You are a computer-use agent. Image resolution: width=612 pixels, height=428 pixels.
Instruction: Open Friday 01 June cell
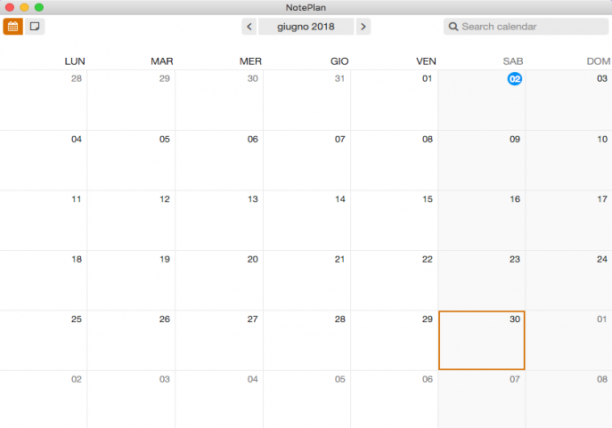click(394, 100)
